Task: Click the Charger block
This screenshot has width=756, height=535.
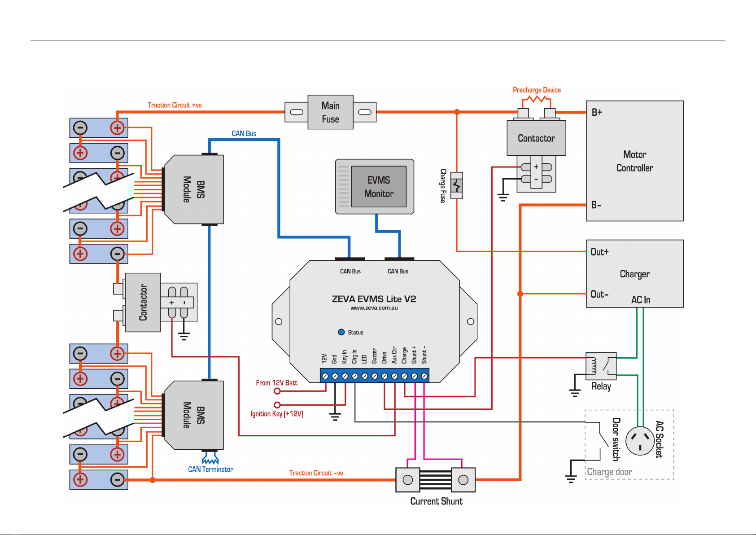Action: click(x=634, y=274)
